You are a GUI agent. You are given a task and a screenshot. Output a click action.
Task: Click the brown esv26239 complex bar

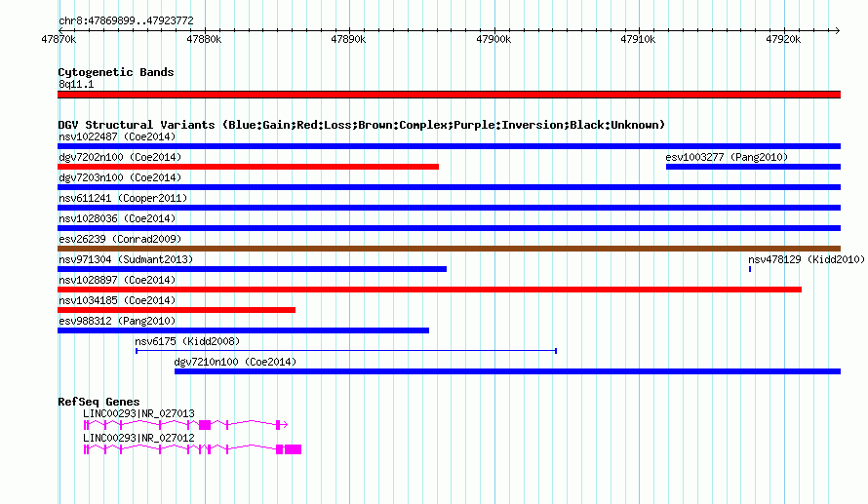coord(449,249)
